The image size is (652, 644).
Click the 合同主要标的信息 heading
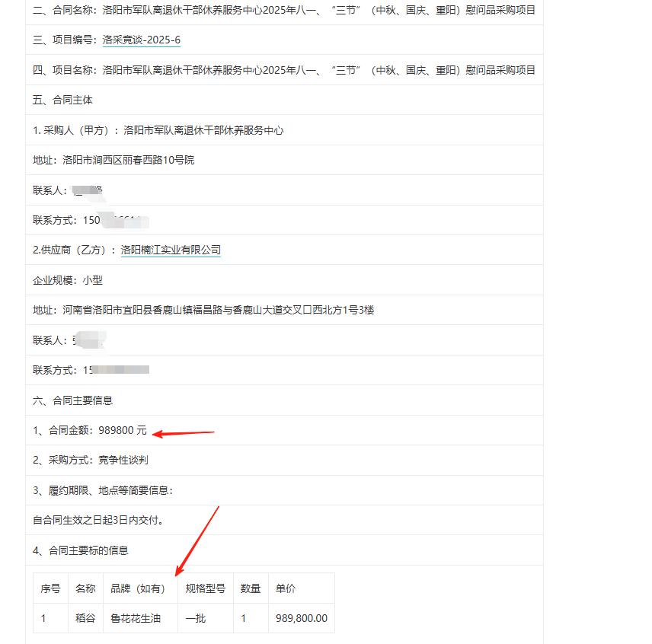click(x=80, y=550)
